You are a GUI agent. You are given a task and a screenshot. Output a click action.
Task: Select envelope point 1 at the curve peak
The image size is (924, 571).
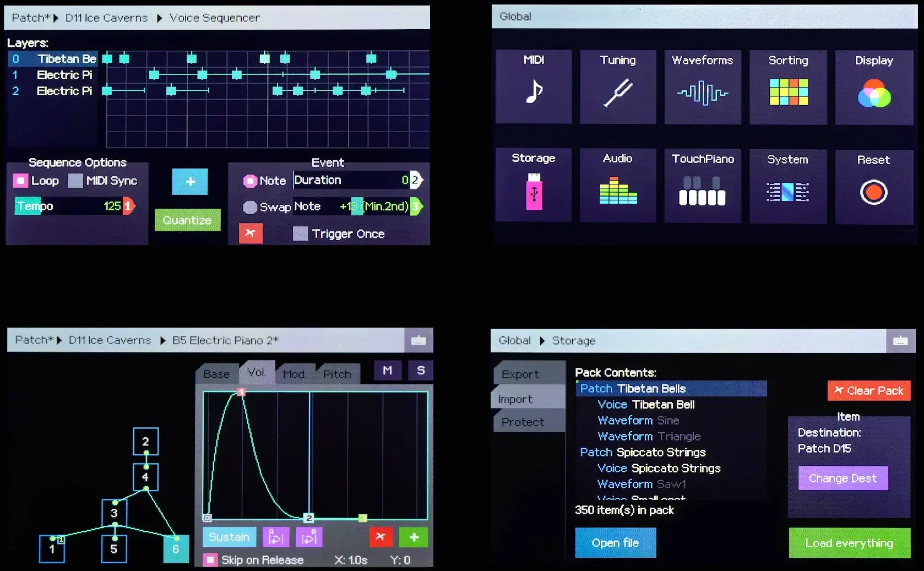coord(241,392)
